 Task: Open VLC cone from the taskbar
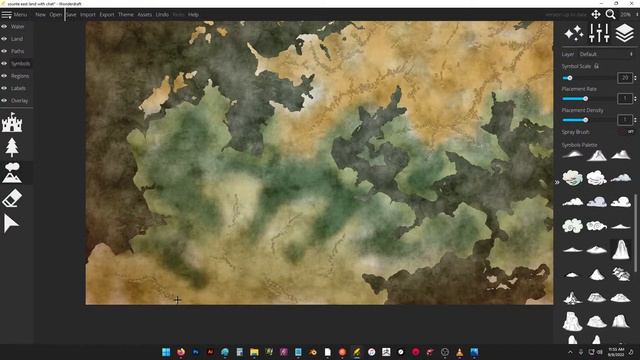[460, 352]
